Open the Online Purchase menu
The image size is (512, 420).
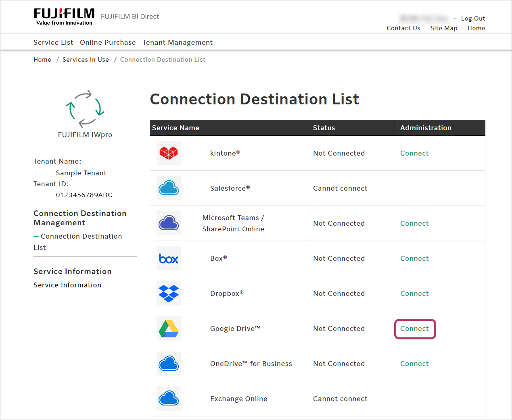tap(108, 42)
